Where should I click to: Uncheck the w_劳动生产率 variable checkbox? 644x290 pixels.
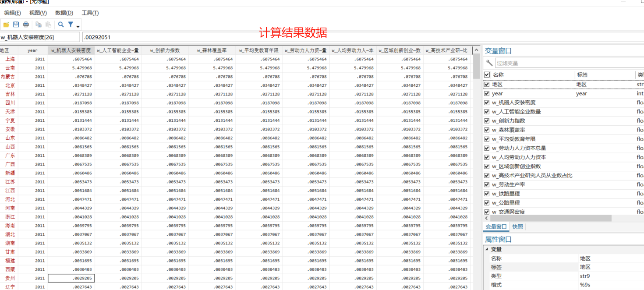487,184
